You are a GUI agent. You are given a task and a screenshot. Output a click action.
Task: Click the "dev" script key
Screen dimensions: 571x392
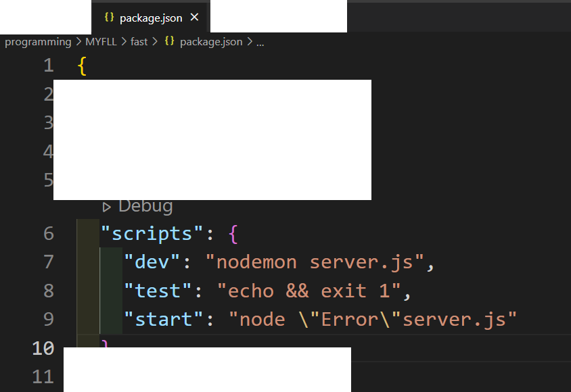tap(152, 262)
